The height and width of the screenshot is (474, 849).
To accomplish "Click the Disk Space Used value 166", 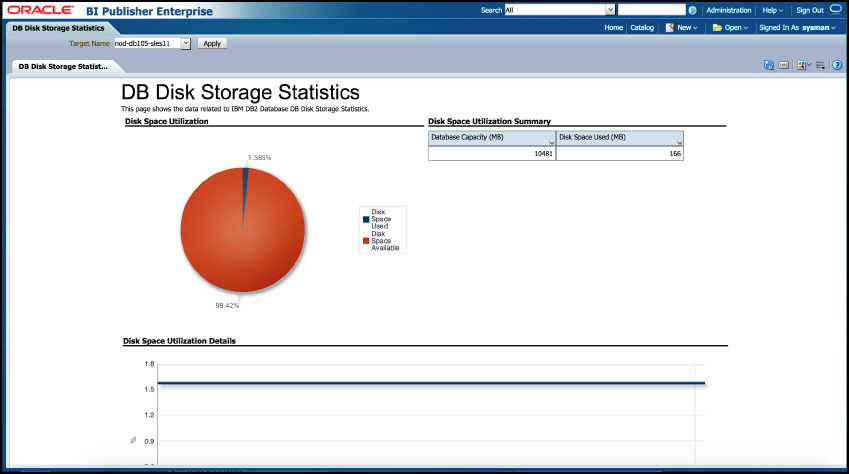I will [x=675, y=154].
